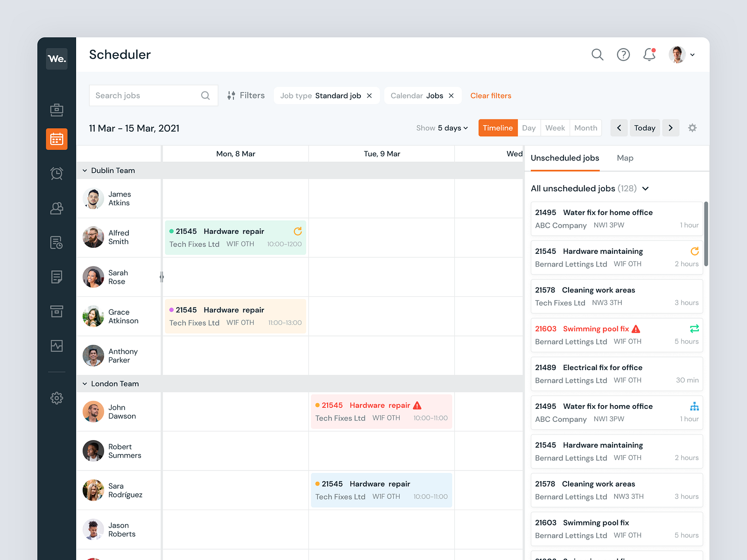Select the Unscheduled jobs tab
This screenshot has height=560, width=747.
click(x=564, y=158)
